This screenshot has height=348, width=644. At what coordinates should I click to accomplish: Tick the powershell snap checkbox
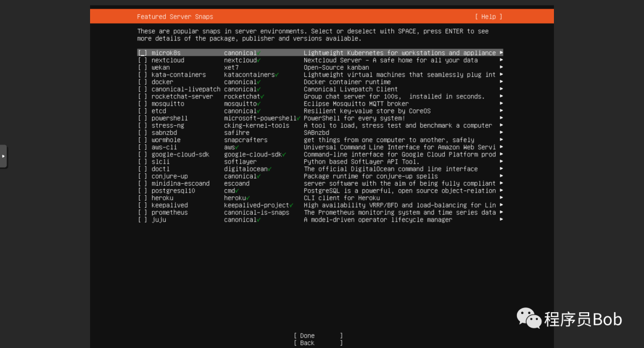coord(143,118)
